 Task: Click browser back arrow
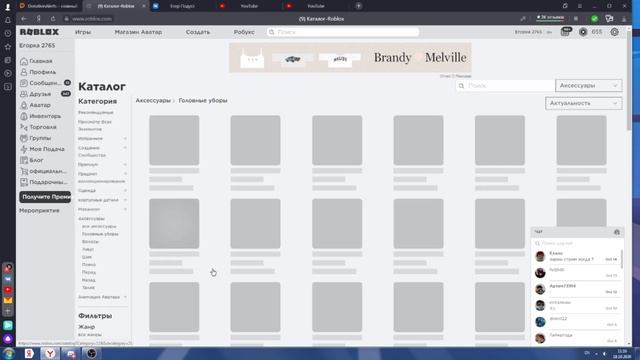(24, 19)
